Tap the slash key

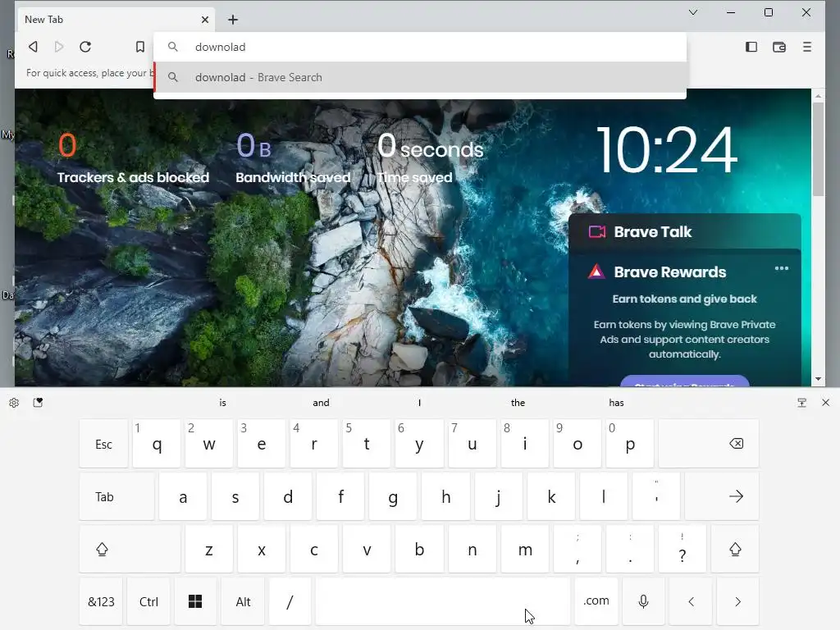[x=290, y=601]
